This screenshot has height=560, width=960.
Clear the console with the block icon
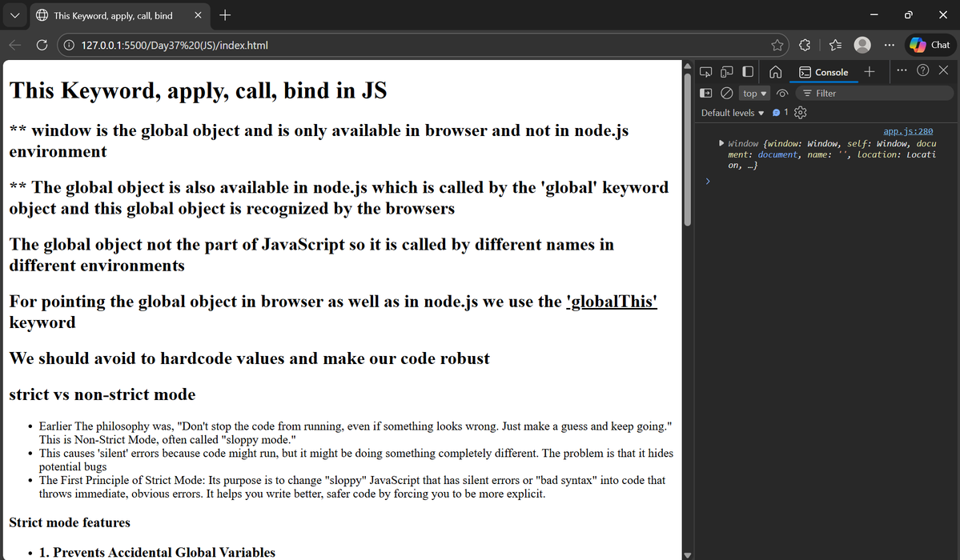pos(727,93)
